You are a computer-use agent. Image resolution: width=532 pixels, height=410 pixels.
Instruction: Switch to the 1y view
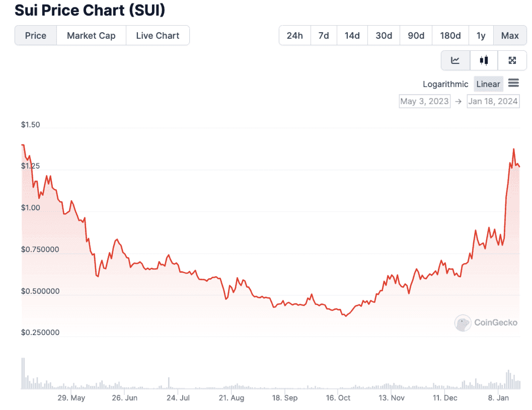tap(481, 35)
